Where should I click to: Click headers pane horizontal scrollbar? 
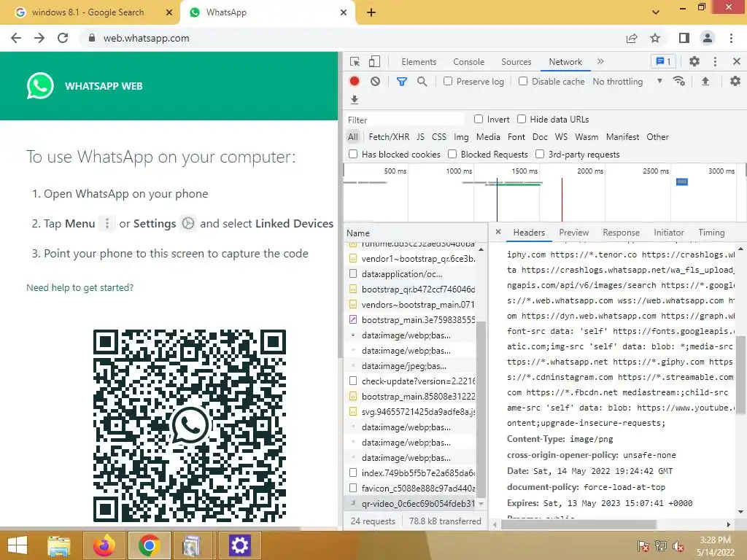pyautogui.click(x=578, y=524)
